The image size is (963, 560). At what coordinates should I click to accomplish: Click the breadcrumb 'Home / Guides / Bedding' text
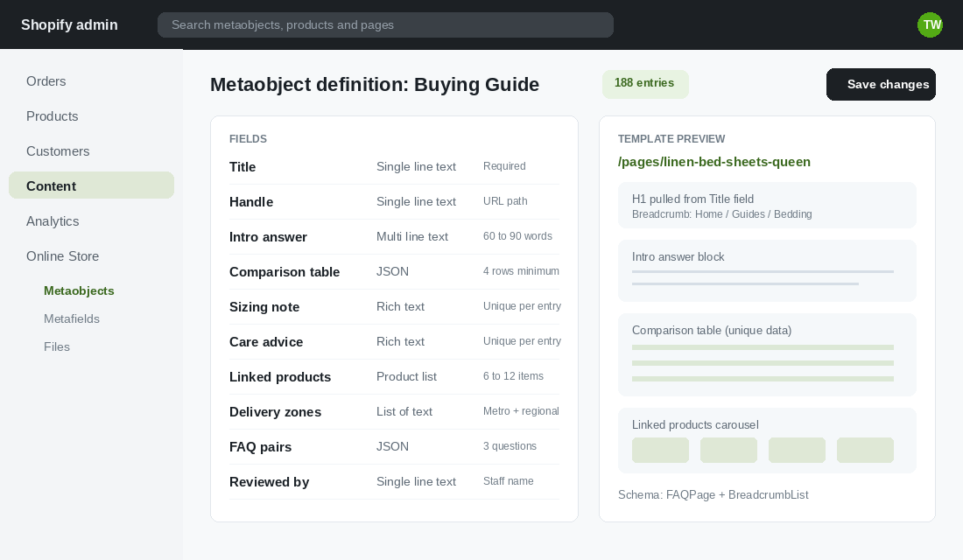[x=754, y=214]
